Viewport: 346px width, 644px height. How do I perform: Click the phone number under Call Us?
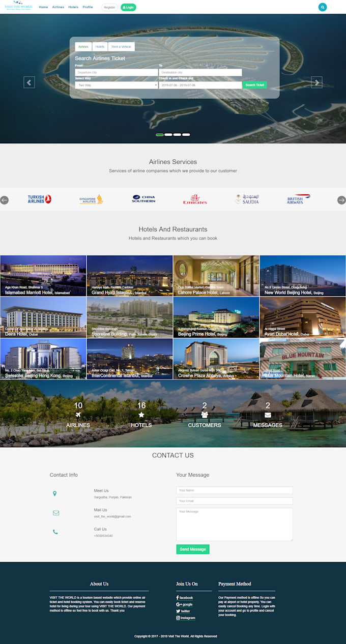[x=103, y=536]
